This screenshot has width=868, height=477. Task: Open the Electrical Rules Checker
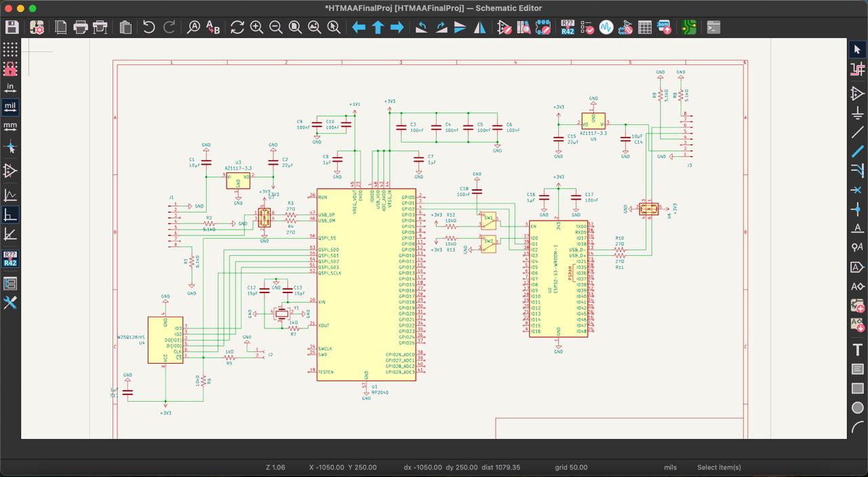[x=587, y=27]
